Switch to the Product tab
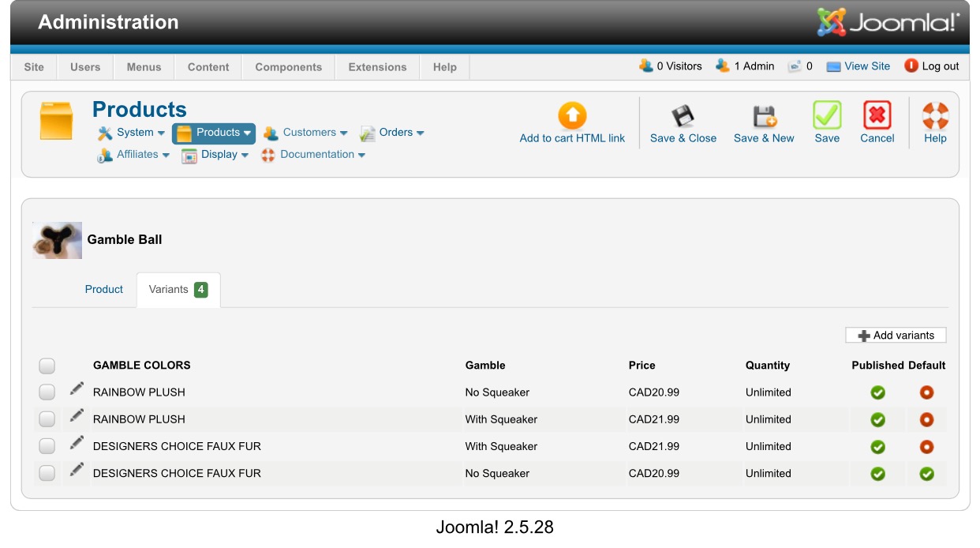 pos(104,290)
